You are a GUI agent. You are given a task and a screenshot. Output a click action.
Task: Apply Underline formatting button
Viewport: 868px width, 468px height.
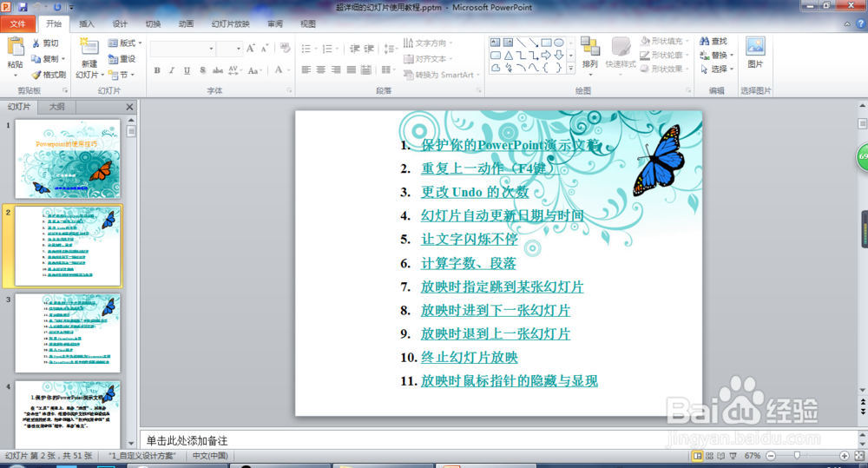[187, 70]
